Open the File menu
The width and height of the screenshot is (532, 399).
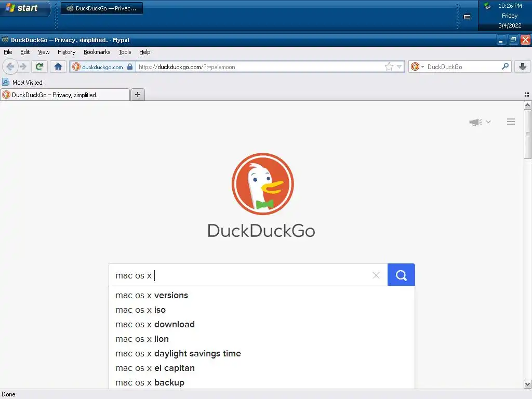click(x=8, y=52)
